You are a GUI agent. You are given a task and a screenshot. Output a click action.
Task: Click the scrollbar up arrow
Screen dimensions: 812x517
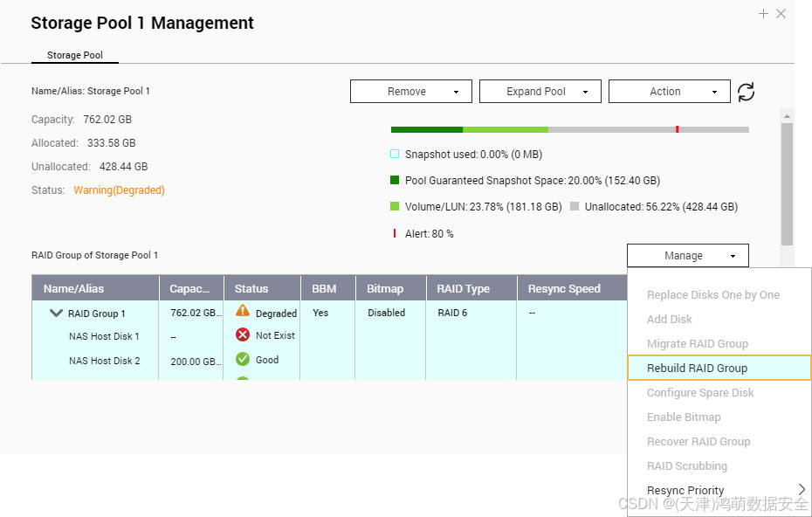787,116
